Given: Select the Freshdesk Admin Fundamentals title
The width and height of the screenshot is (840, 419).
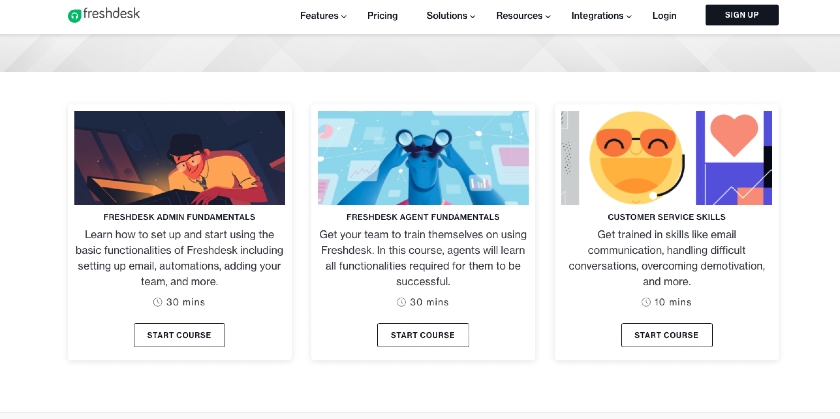Looking at the screenshot, I should click(x=179, y=217).
